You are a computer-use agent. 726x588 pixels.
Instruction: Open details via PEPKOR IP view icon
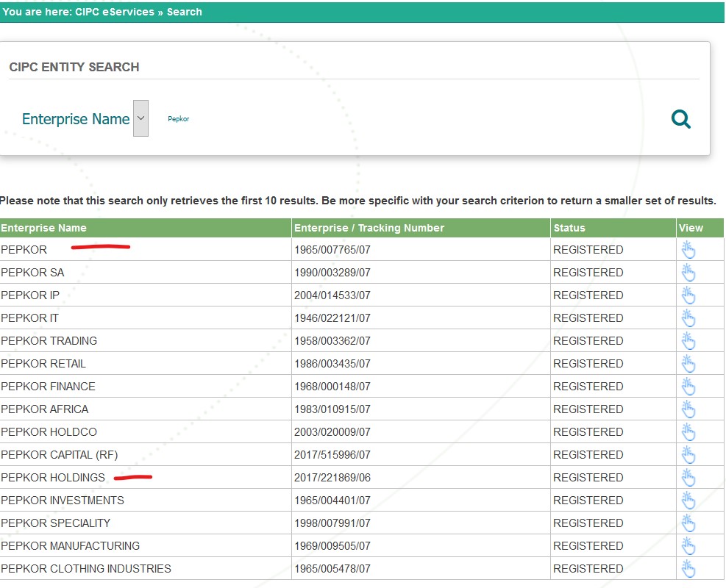[x=688, y=295]
